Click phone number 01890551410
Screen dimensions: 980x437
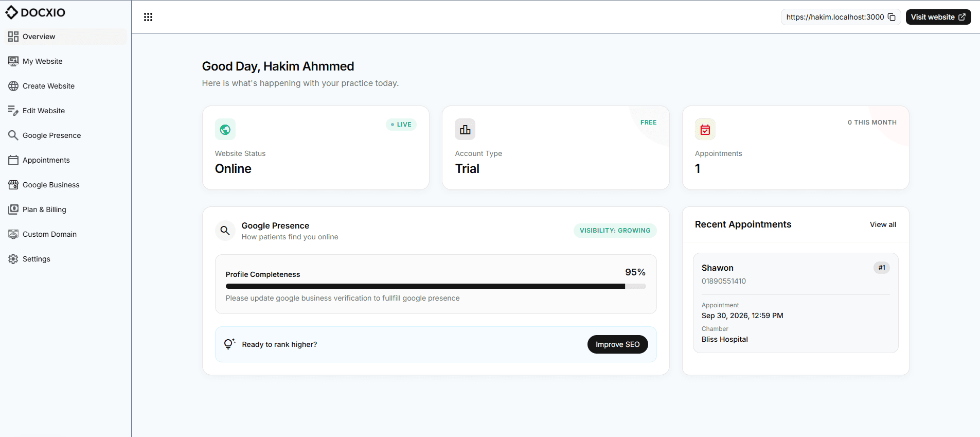coord(723,281)
